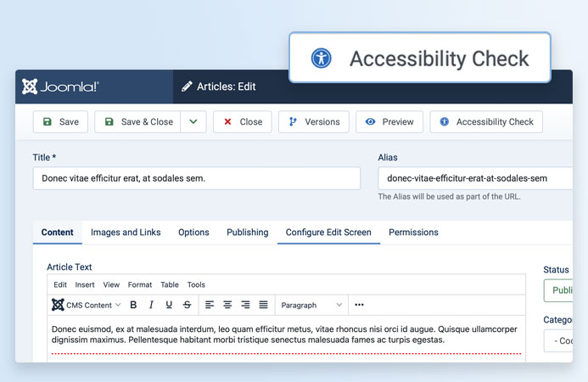
Task: Click the Accessibility Check callout label
Action: point(440,59)
